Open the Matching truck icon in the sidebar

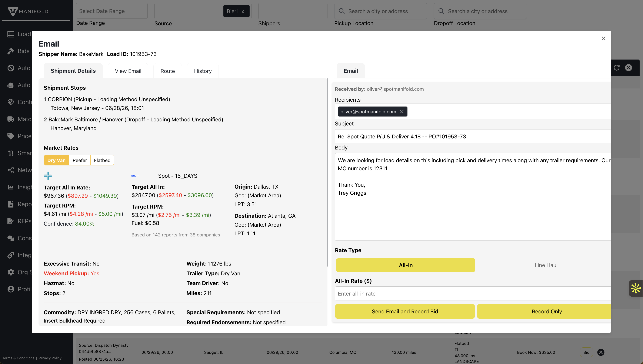(x=11, y=119)
